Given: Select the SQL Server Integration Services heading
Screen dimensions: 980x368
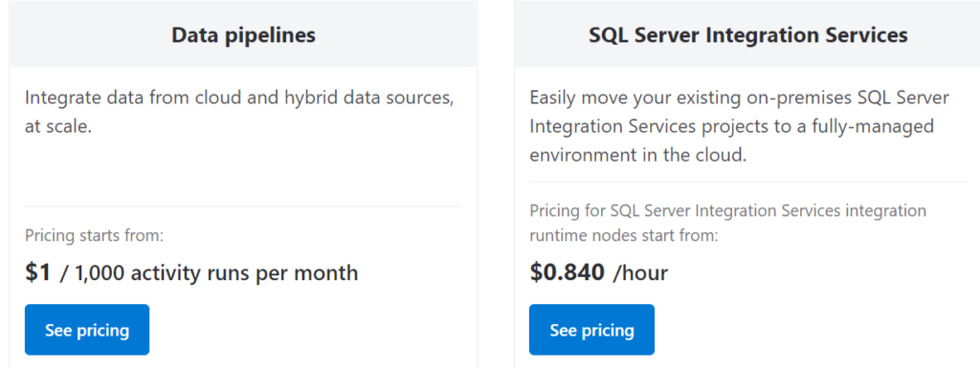Looking at the screenshot, I should click(x=748, y=35).
